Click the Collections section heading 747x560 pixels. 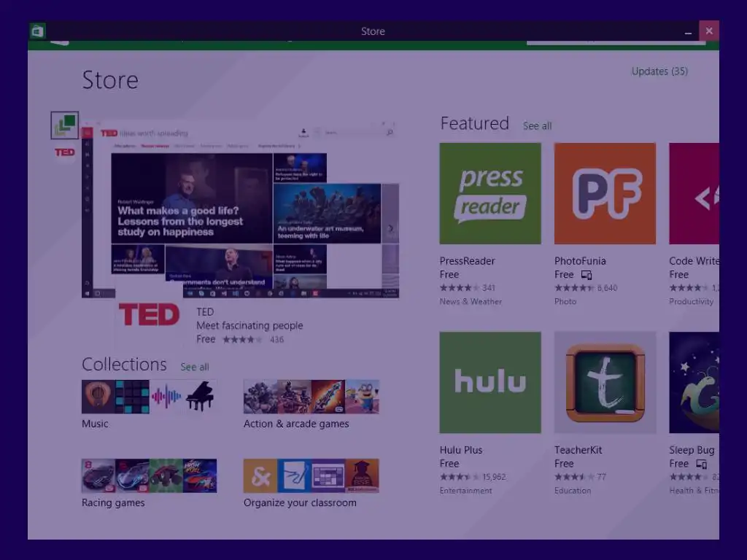click(x=124, y=365)
